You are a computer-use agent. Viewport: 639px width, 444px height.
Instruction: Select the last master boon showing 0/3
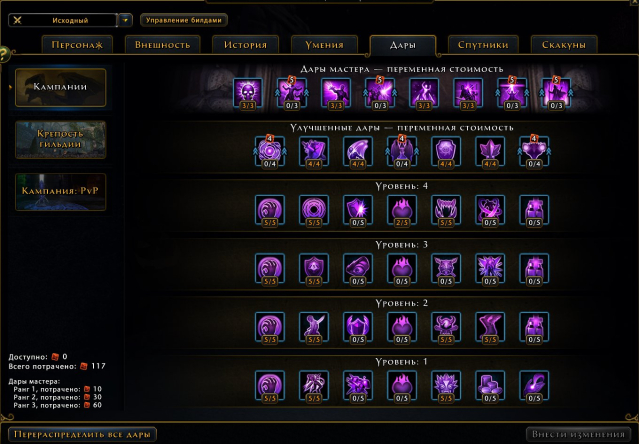click(x=556, y=93)
